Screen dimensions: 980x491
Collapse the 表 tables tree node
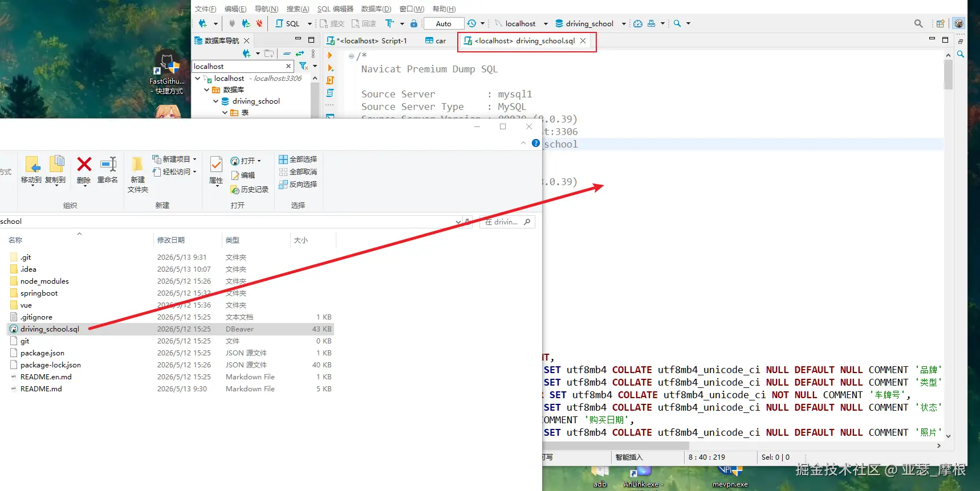[x=225, y=112]
